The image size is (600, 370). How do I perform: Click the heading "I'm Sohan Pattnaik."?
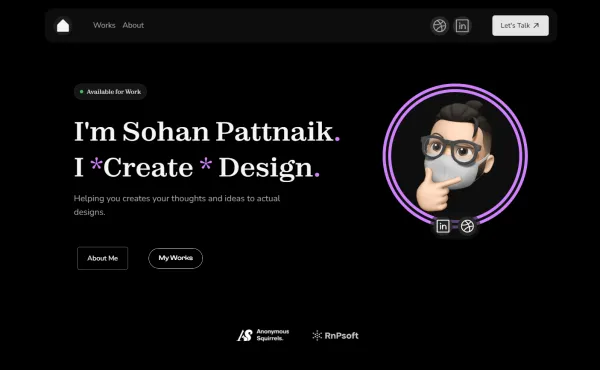[x=207, y=132]
